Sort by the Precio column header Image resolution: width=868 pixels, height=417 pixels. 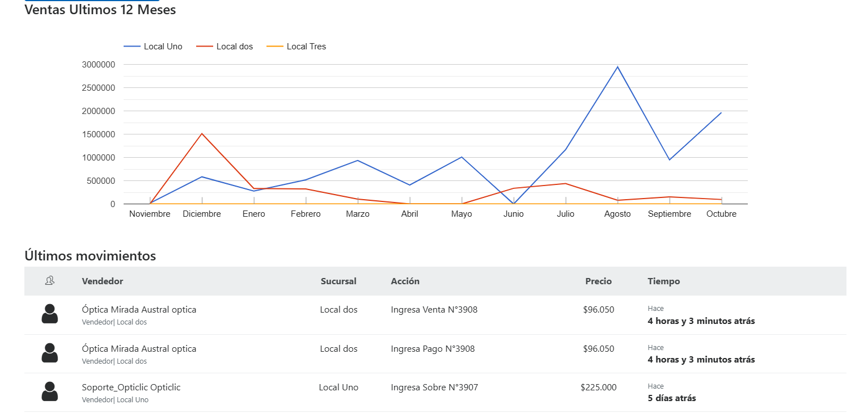tap(598, 281)
